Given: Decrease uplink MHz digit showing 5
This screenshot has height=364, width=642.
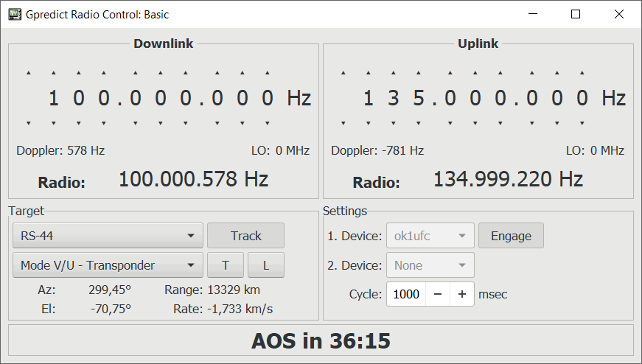Looking at the screenshot, I should coord(419,123).
